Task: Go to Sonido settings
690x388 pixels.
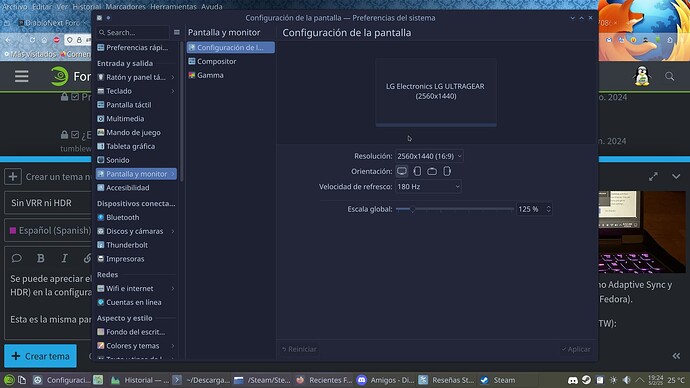Action: (x=136, y=160)
